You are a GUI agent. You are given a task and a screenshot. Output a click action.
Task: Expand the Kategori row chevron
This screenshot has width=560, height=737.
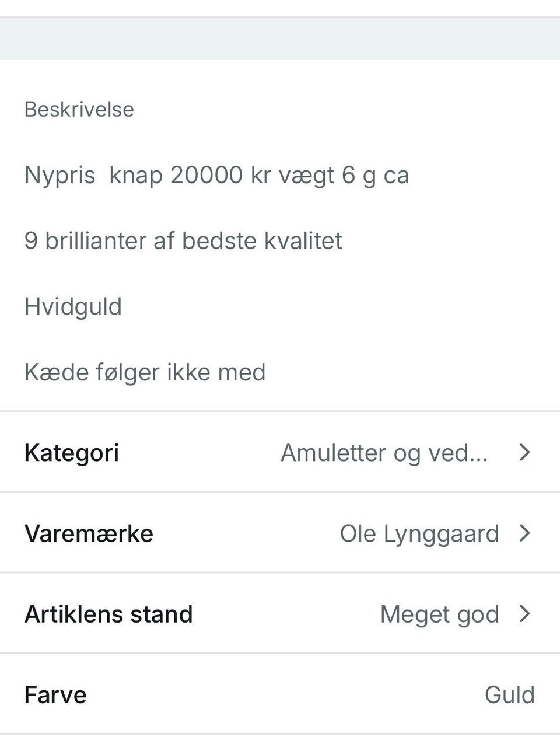click(524, 452)
